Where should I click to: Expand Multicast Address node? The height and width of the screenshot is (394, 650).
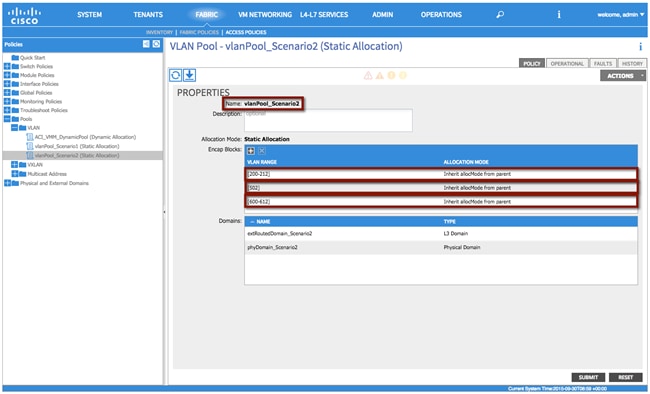click(15, 174)
